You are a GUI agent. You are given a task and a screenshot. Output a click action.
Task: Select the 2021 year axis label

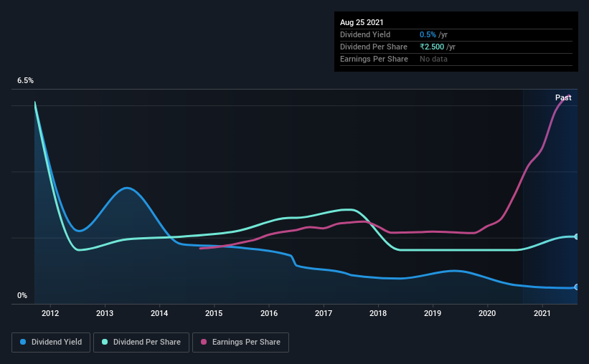[542, 313]
